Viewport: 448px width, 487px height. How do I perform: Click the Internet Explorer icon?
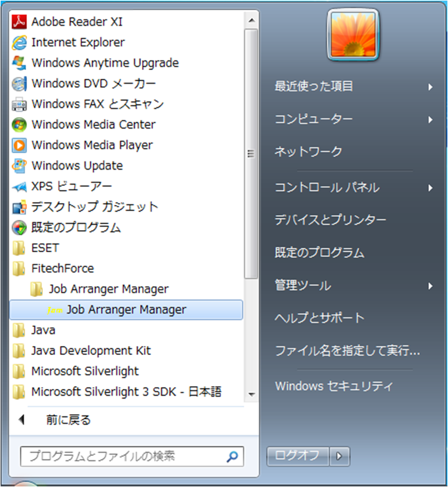pyautogui.click(x=19, y=42)
